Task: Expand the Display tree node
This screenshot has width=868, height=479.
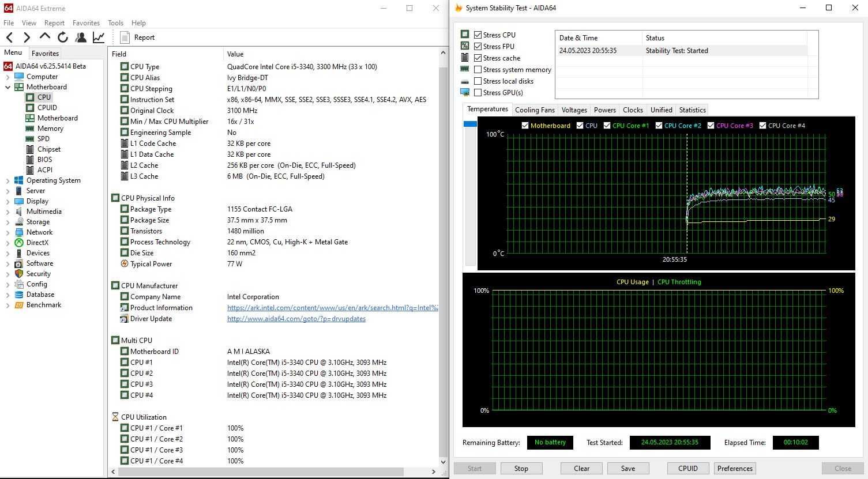Action: [x=7, y=201]
